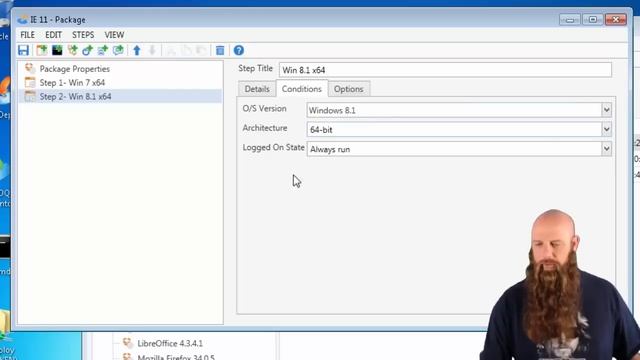This screenshot has height=360, width=640.
Task: Select Package Properties in the tree
Action: 75,69
